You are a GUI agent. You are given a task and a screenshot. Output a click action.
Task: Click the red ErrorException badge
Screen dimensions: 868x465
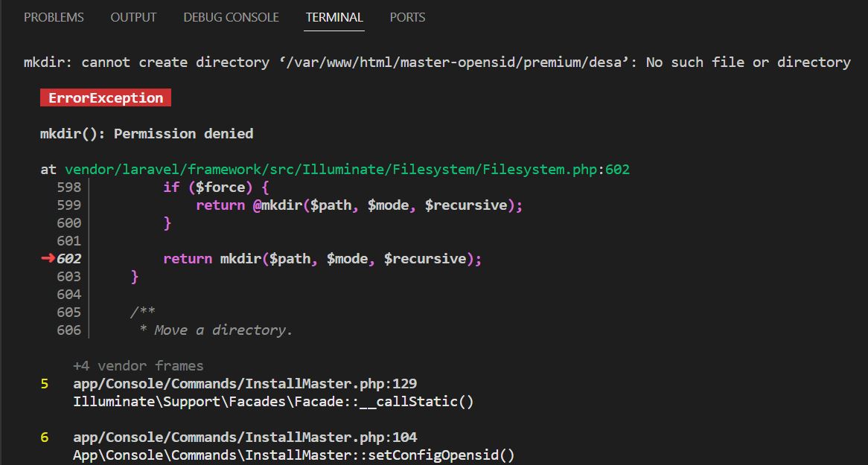(105, 98)
